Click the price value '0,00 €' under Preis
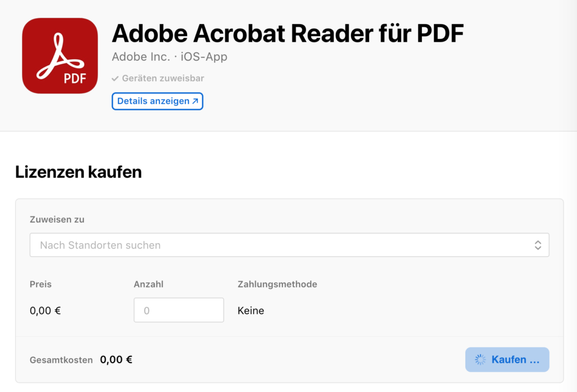Image resolution: width=577 pixels, height=392 pixels. [45, 311]
